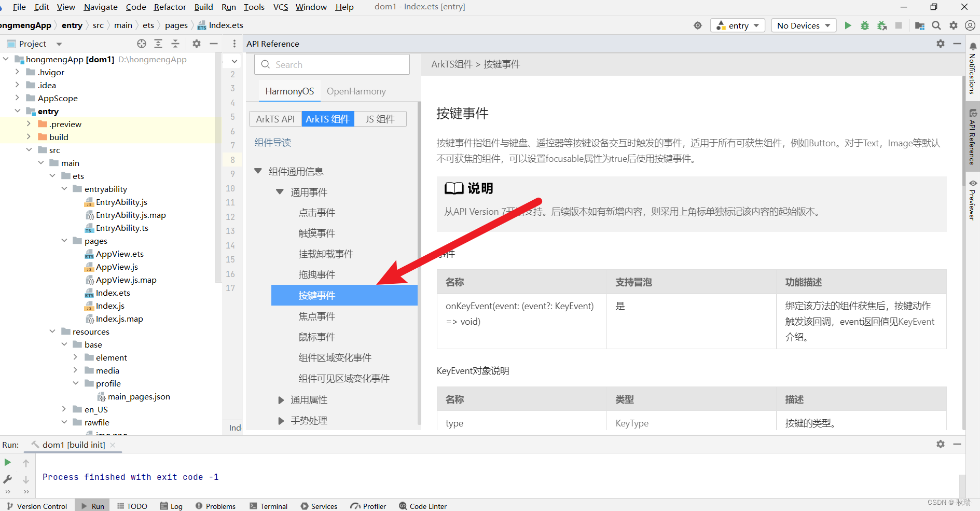Image resolution: width=980 pixels, height=511 pixels.
Task: Open Project panel options gear
Action: [197, 44]
